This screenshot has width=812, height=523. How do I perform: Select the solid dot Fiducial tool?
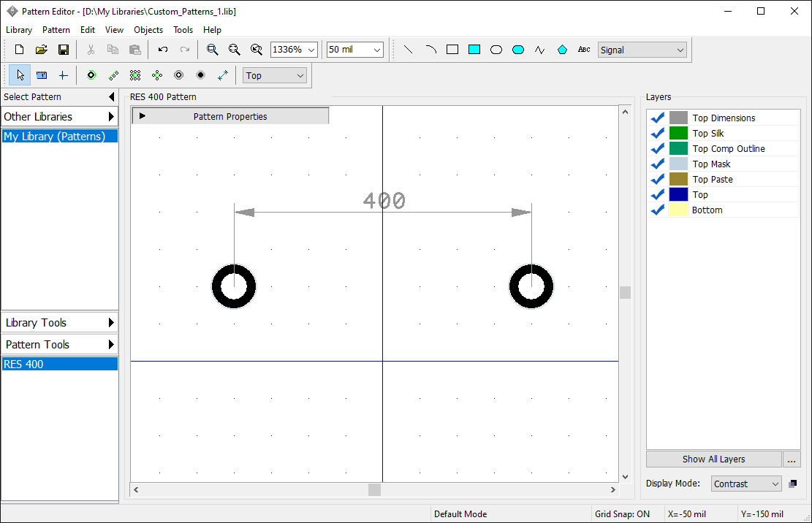pyautogui.click(x=201, y=75)
